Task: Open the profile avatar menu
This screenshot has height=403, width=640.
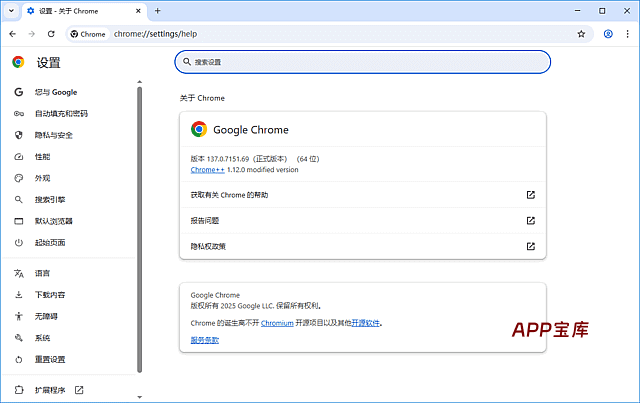Action: (608, 34)
